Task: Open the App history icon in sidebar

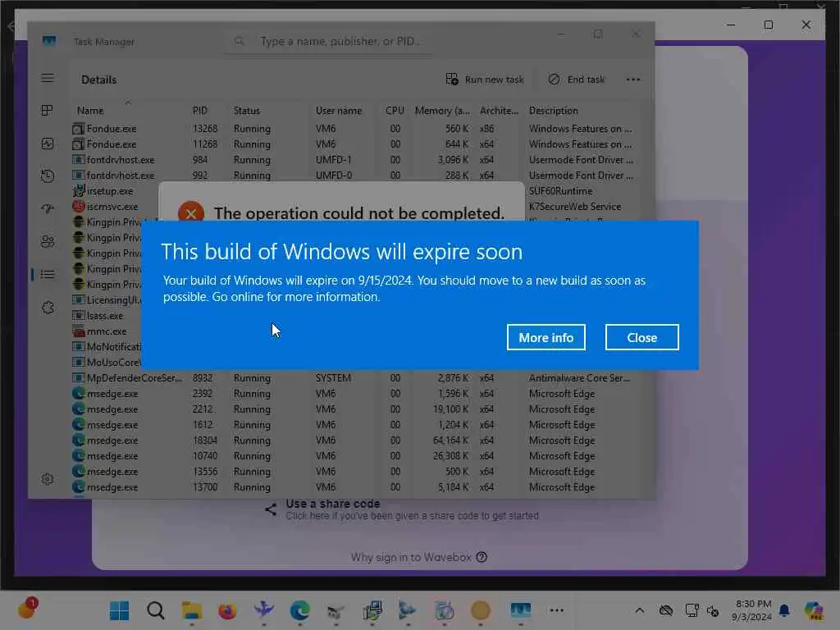Action: (47, 176)
